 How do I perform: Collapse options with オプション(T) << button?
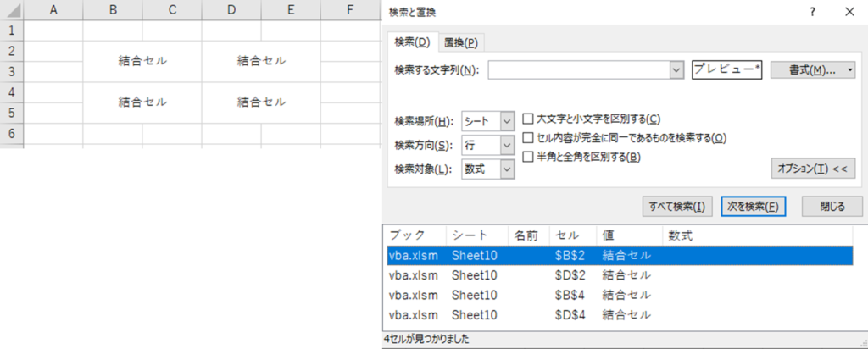(x=813, y=169)
